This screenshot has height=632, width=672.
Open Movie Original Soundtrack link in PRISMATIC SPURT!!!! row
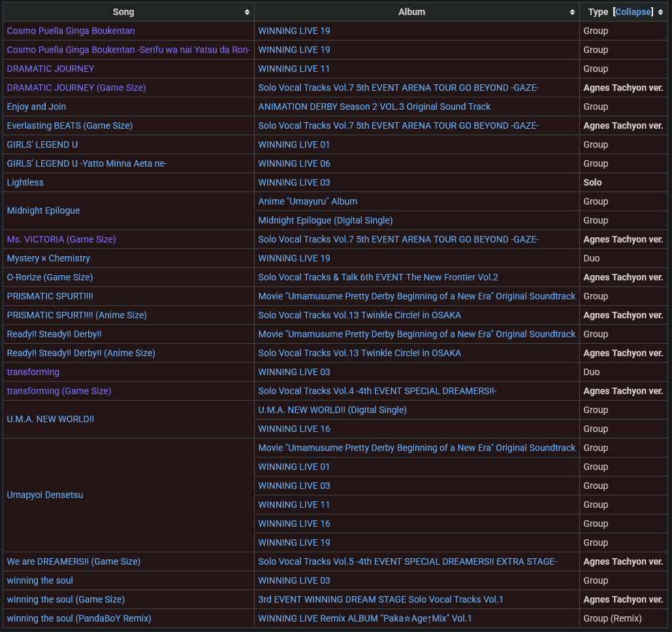[417, 296]
